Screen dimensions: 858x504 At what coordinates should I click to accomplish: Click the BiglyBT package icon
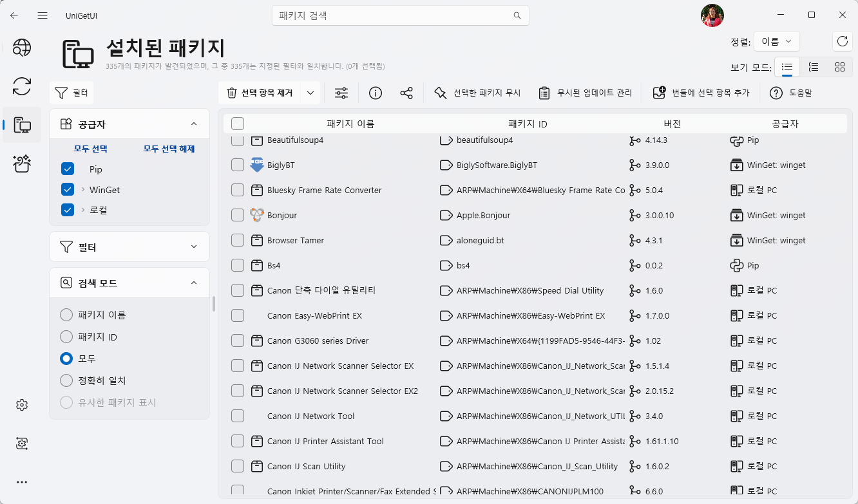coord(257,165)
